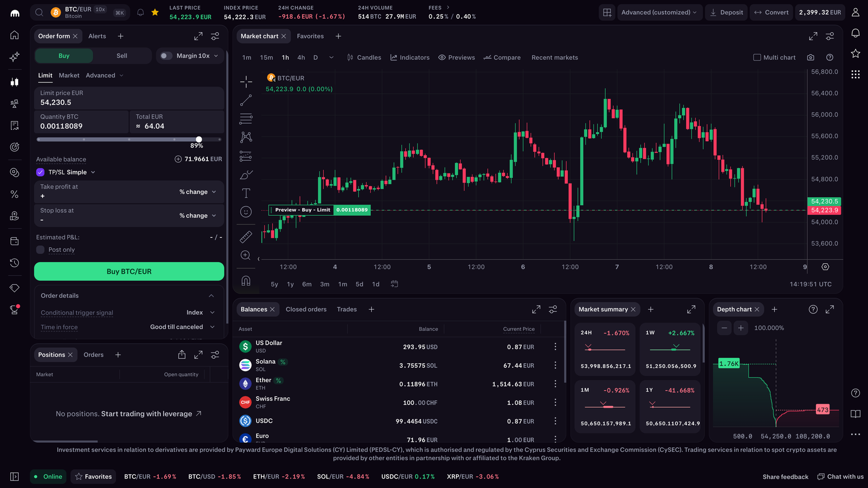Uncheck the TP/SL checkbox
Screen dimensions: 868x488
coord(40,172)
